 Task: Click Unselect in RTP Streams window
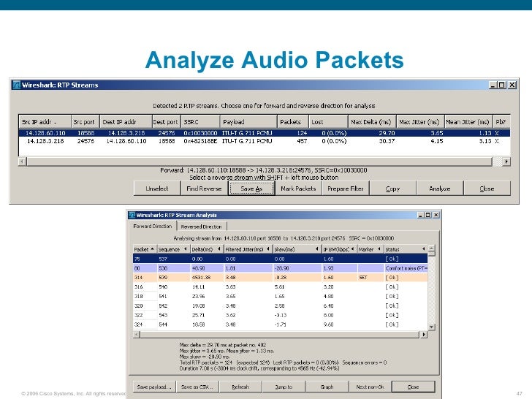coord(156,189)
